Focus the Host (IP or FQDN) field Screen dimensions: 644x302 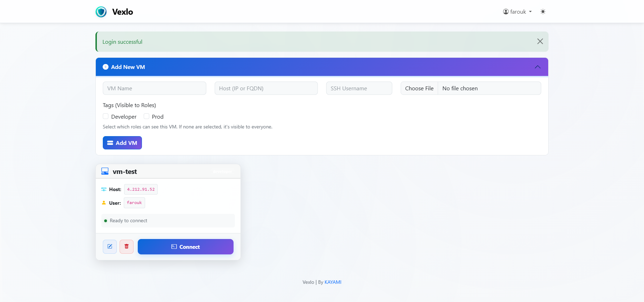[266, 88]
